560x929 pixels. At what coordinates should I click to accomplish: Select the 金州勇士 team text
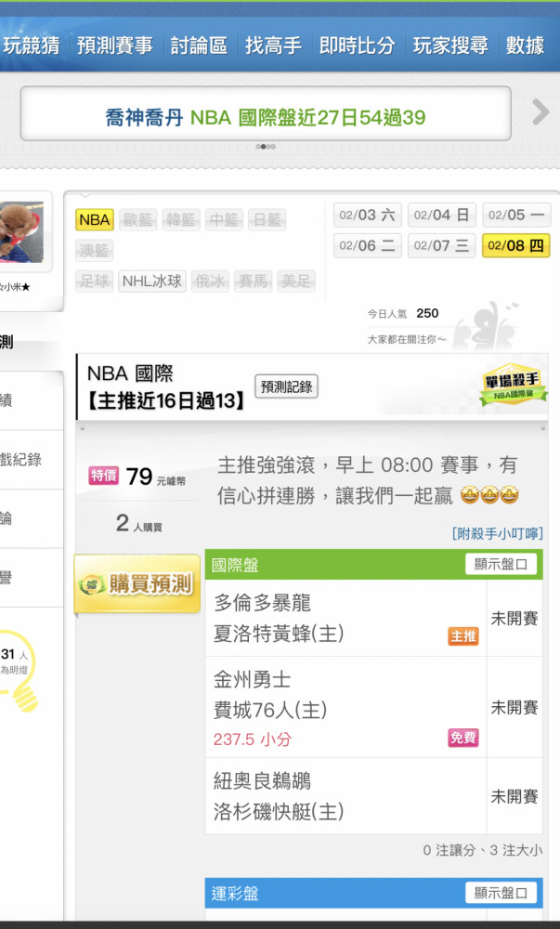tap(253, 680)
